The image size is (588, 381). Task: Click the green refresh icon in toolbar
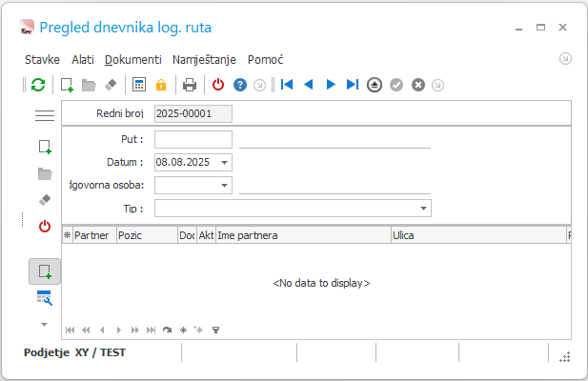tap(38, 85)
